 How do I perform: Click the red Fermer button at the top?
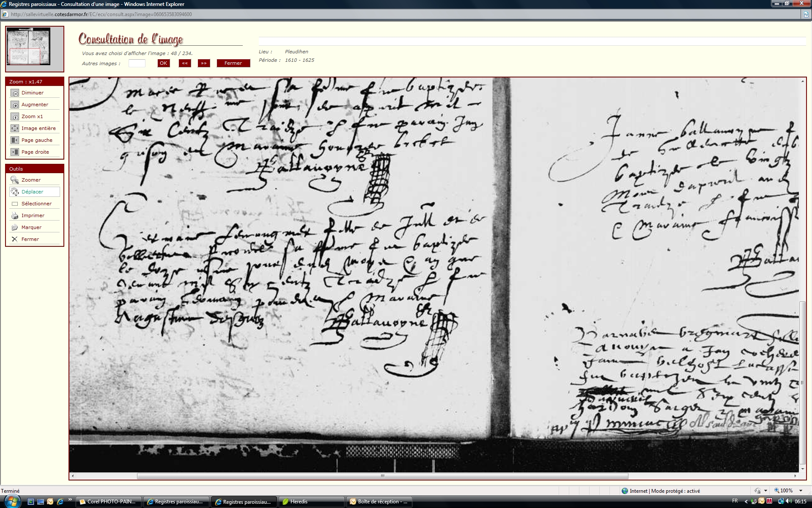click(x=233, y=63)
